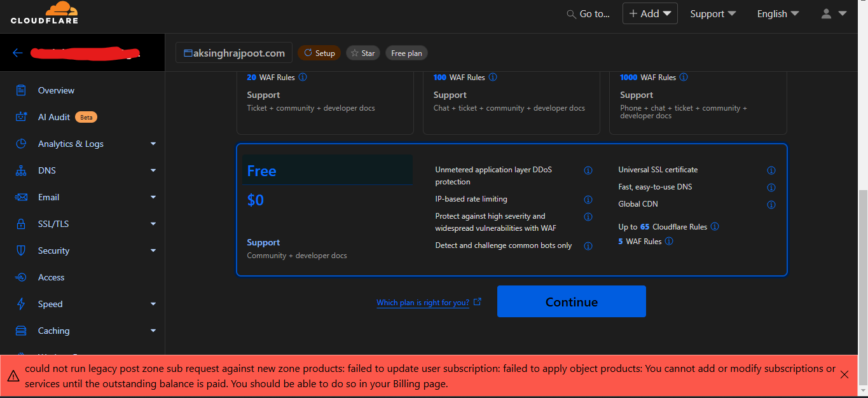Dismiss the red error notification
The width and height of the screenshot is (868, 398).
(x=844, y=374)
